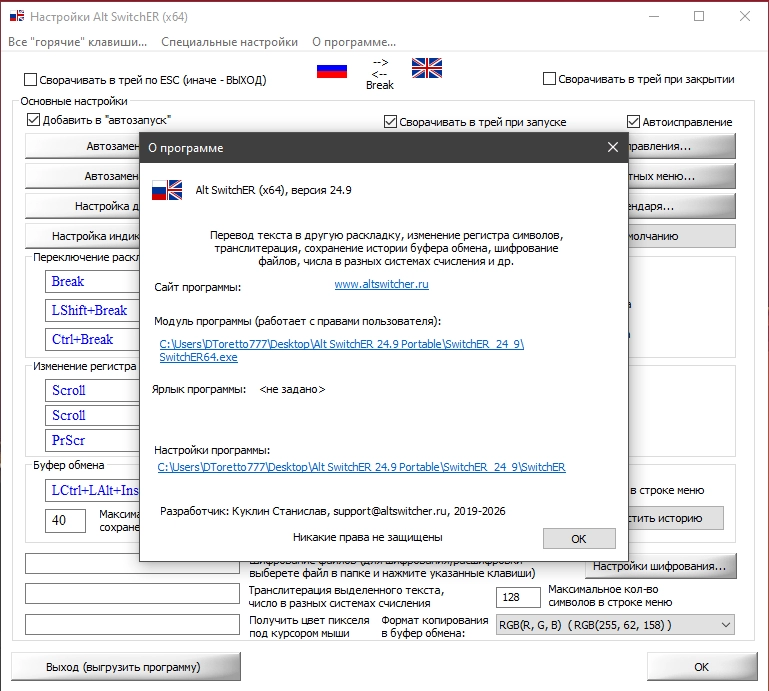Screen dimensions: 769x691
Task: Click the developer line with support@altswitcher.ru
Action: [x=333, y=512]
